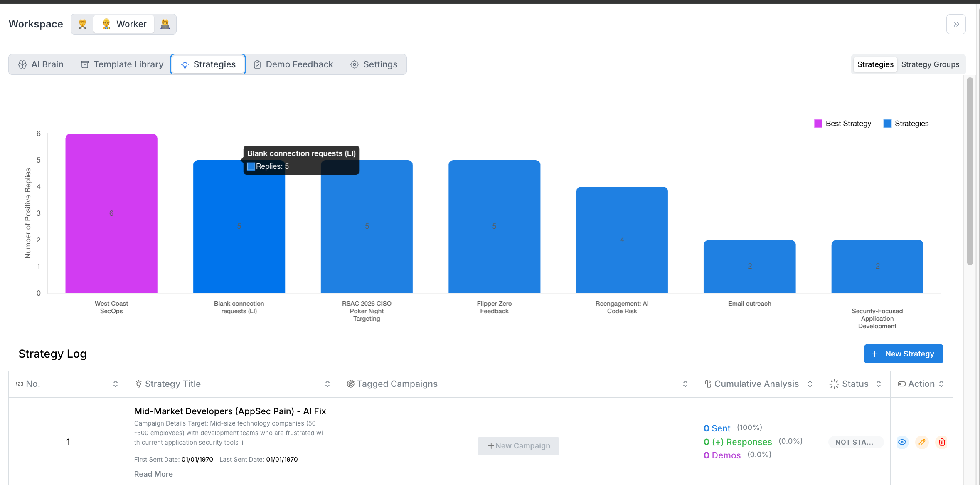
Task: Select the Strategies view toggle
Action: coord(875,64)
